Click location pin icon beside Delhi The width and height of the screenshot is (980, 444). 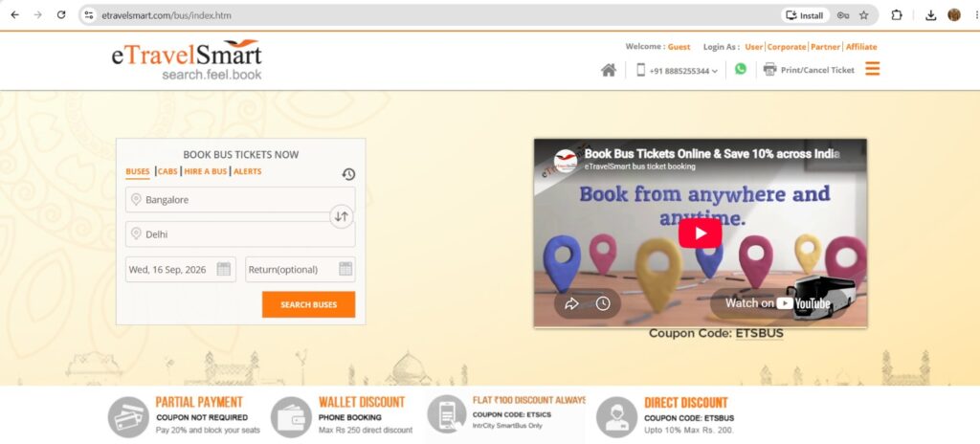[136, 233]
